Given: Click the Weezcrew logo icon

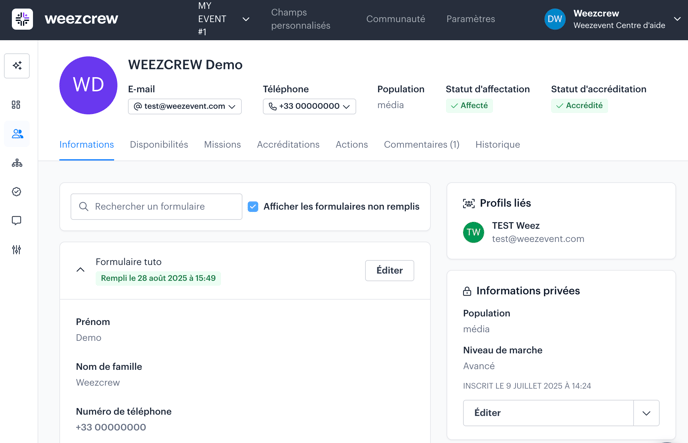Looking at the screenshot, I should point(22,19).
